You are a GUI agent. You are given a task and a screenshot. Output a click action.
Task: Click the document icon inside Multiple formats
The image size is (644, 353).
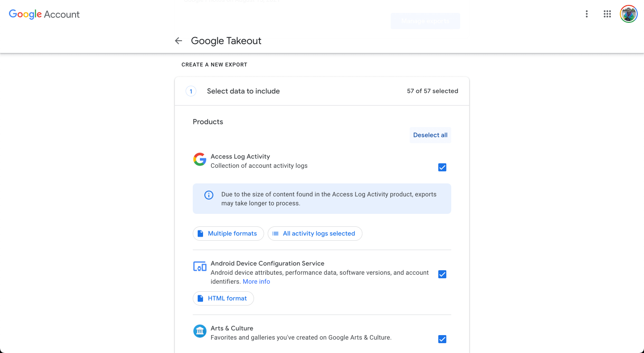[x=202, y=233]
